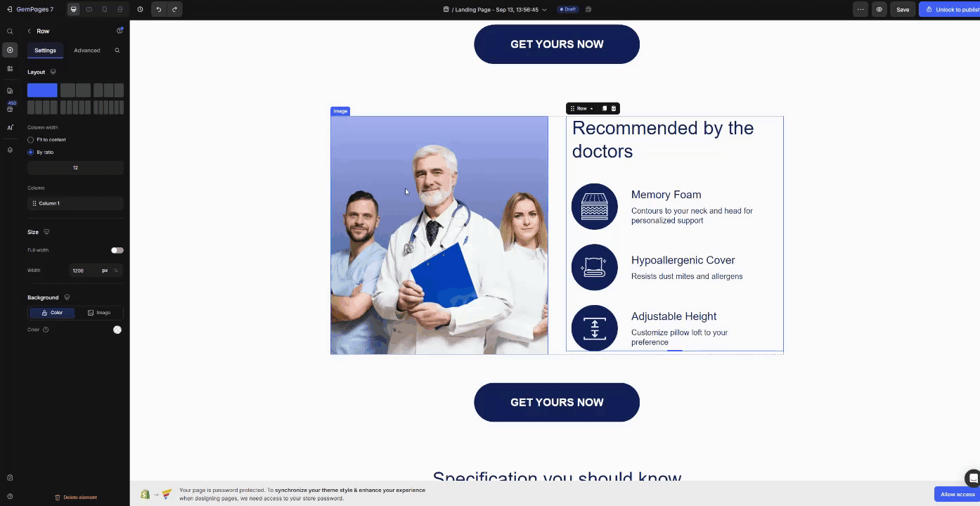This screenshot has height=506, width=980.
Task: Select the Fit to content option
Action: point(31,140)
